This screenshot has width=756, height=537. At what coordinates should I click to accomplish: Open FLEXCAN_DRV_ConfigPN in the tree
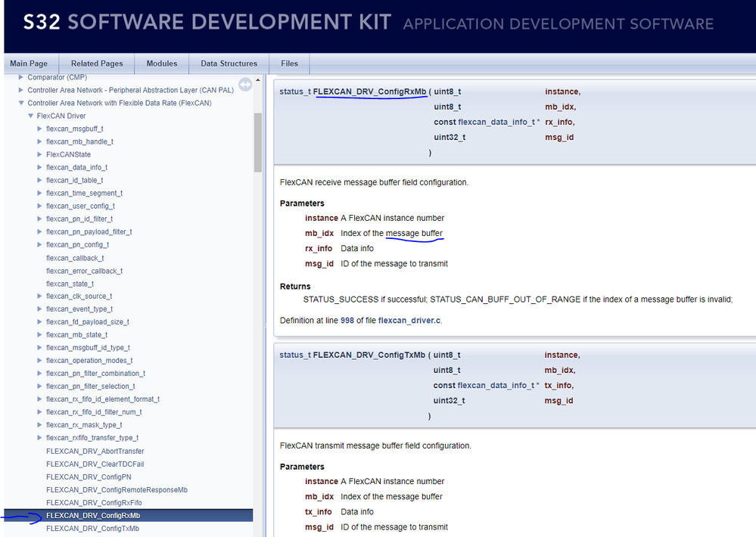[x=89, y=476]
